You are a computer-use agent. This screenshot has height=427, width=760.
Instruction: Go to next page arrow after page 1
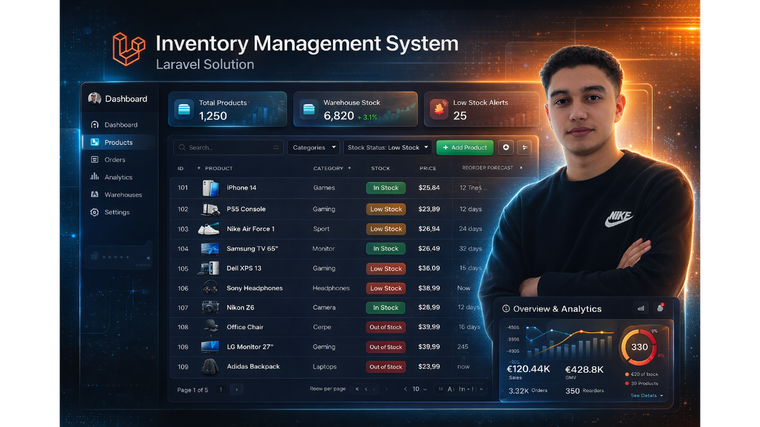pos(237,389)
